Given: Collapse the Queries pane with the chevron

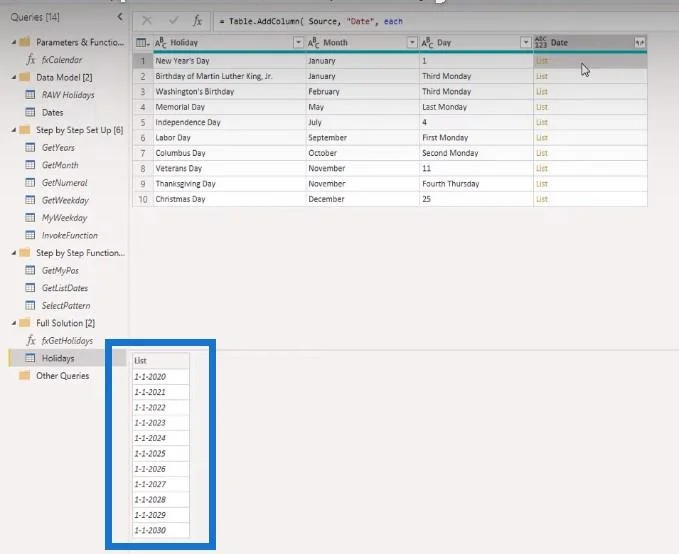Looking at the screenshot, I should point(120,17).
